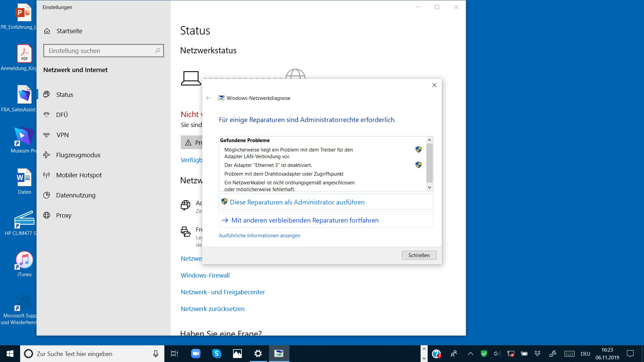The width and height of the screenshot is (644, 362).
Task: Open 'Ausführliche Informationen anzeigen' link
Action: pos(260,235)
